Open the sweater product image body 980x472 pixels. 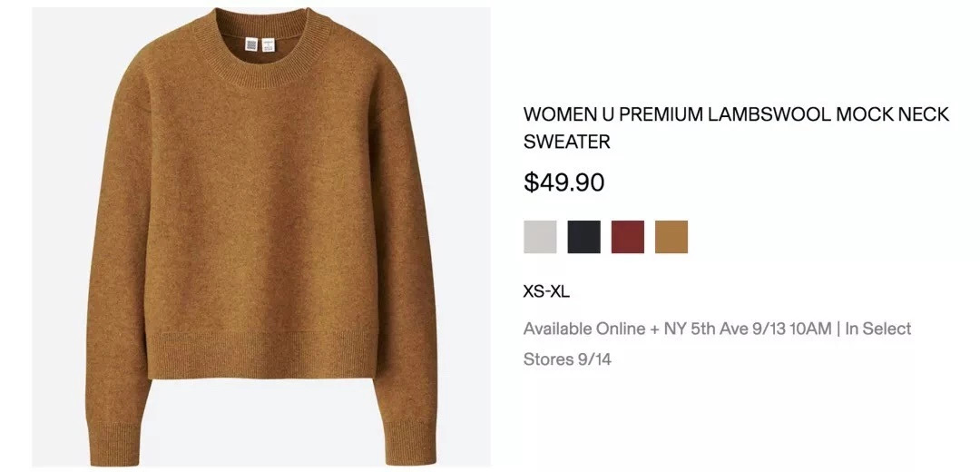[261, 237]
